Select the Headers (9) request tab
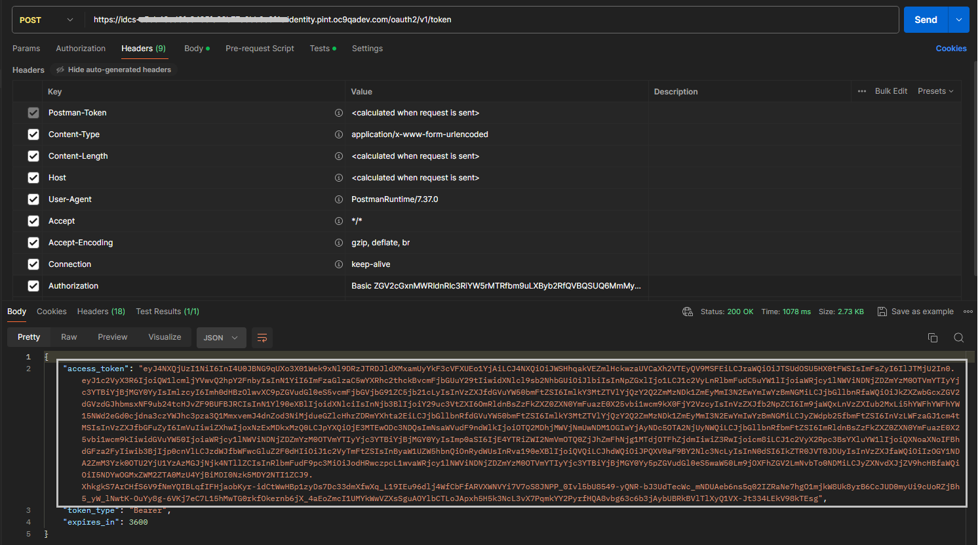The image size is (980, 545). (144, 49)
